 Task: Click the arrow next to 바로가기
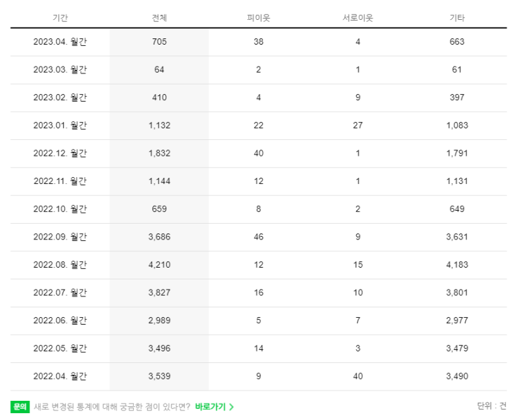pos(232,406)
